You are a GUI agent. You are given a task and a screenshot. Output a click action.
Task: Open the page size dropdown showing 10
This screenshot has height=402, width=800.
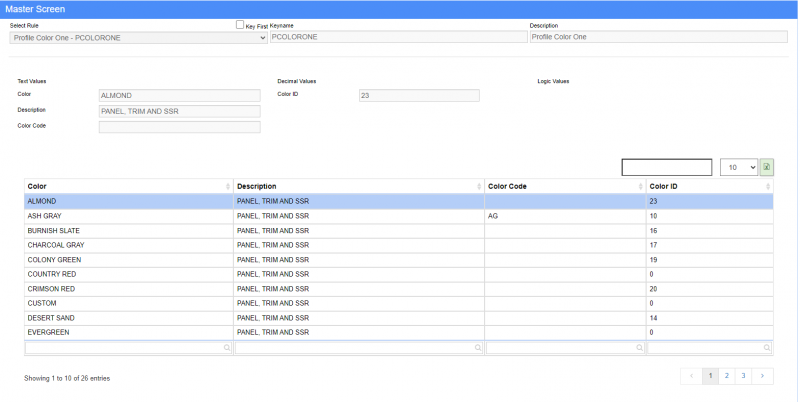738,167
